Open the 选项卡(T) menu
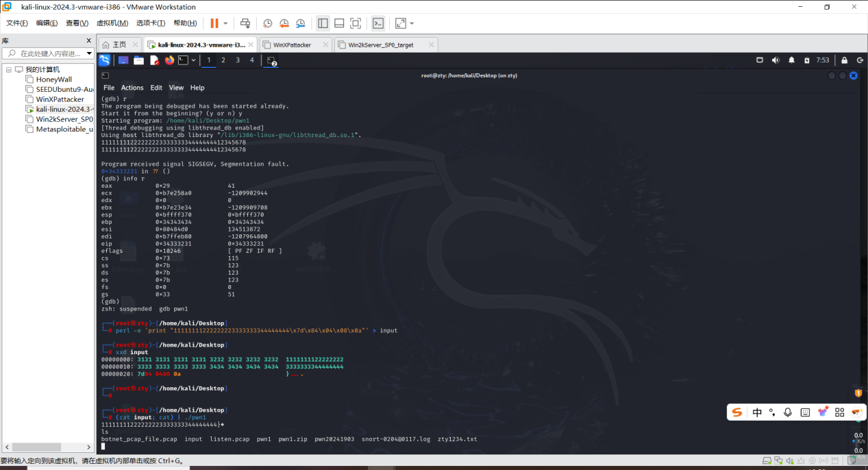868x470 pixels. click(151, 23)
